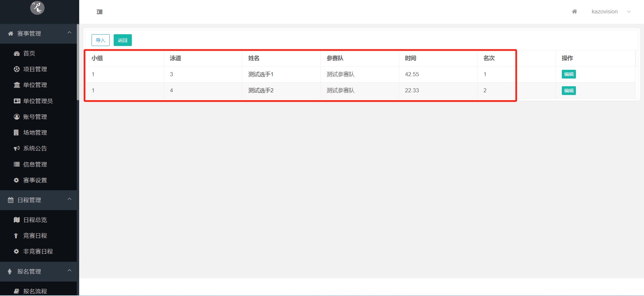Edit the row for 测试选手2
644x296 pixels.
(x=569, y=91)
